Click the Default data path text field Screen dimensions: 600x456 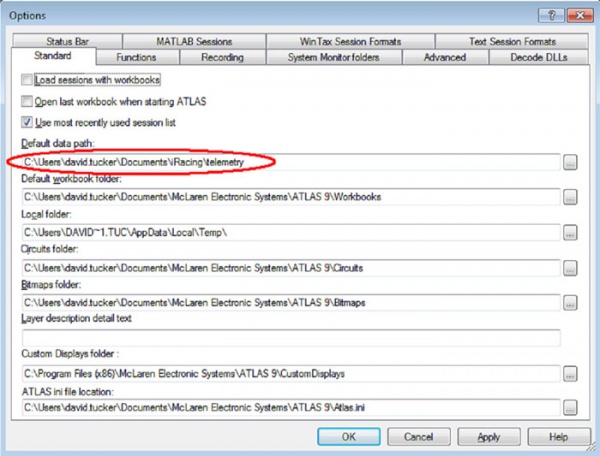[288, 162]
